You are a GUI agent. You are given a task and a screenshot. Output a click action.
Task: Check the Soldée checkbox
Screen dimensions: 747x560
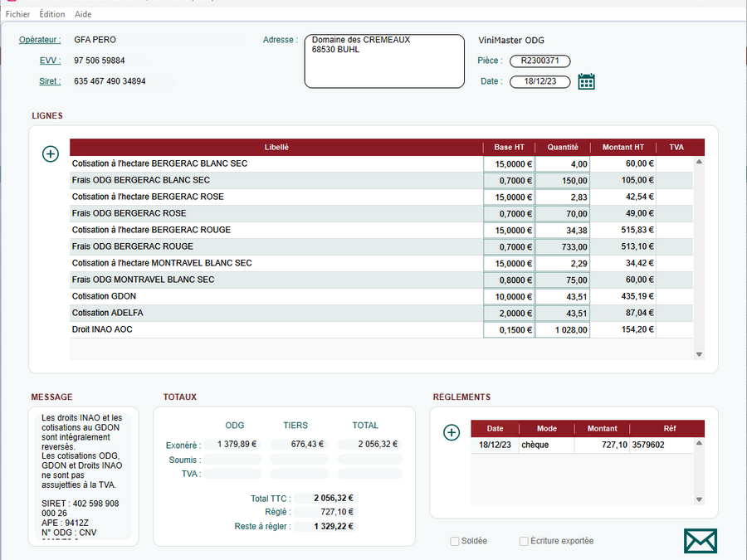point(455,541)
